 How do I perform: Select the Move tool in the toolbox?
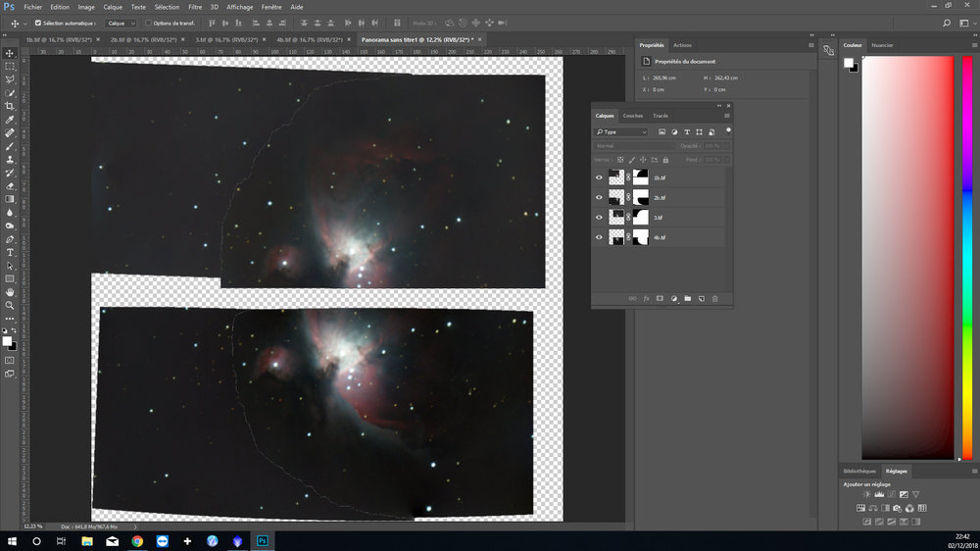(x=10, y=53)
